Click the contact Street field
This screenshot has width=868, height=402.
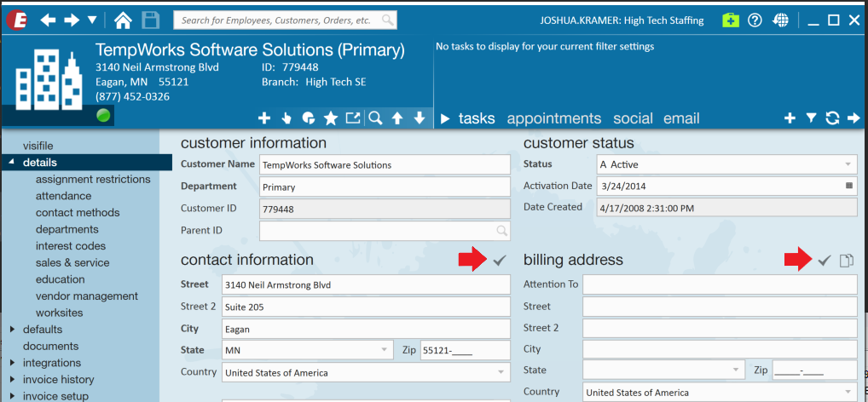point(366,285)
